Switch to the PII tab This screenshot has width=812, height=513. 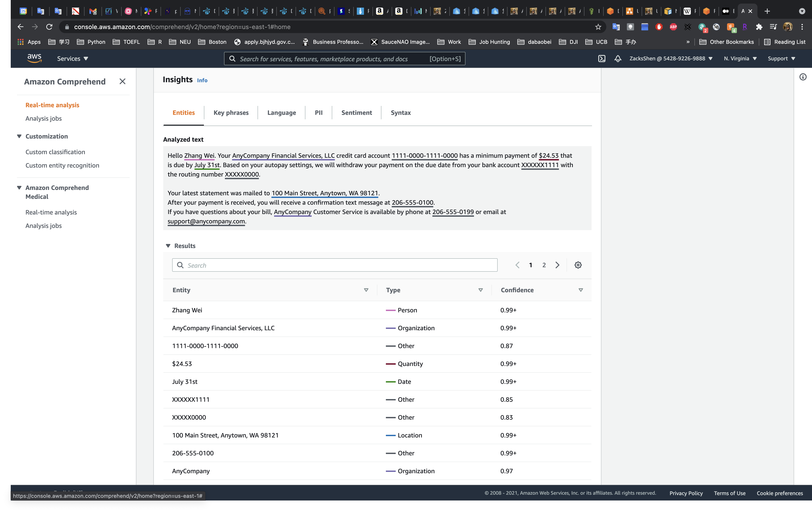click(x=318, y=113)
